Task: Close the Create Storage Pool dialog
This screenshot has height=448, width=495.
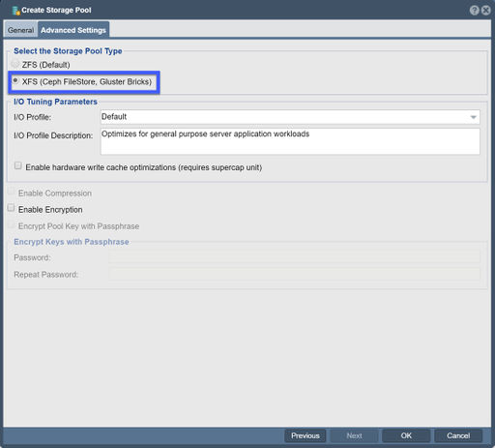Action: click(486, 11)
